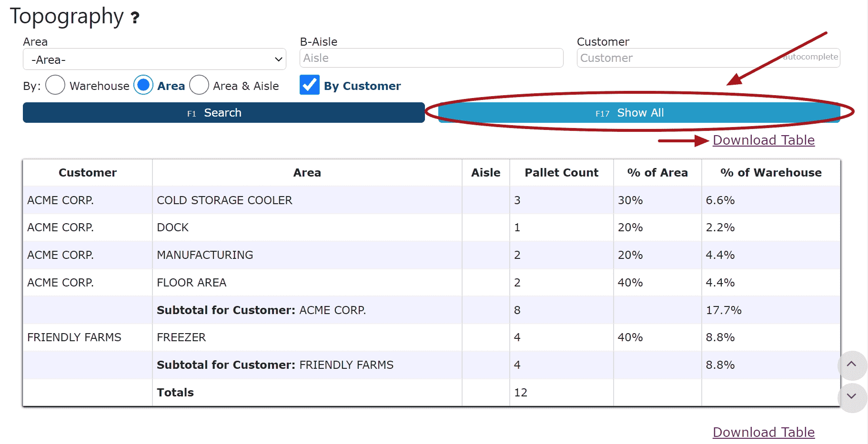Click the top Download Table link

click(x=763, y=140)
